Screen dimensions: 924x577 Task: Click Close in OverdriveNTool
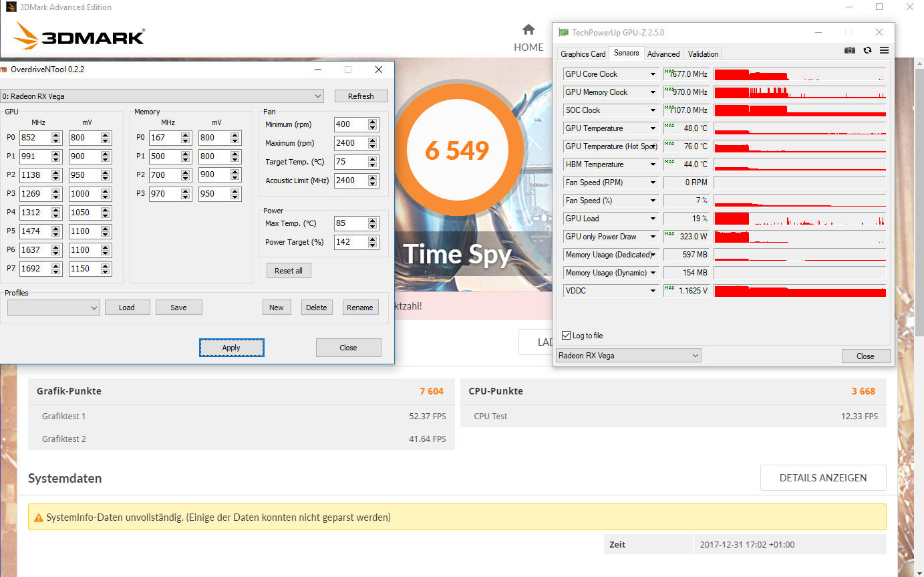(x=348, y=348)
